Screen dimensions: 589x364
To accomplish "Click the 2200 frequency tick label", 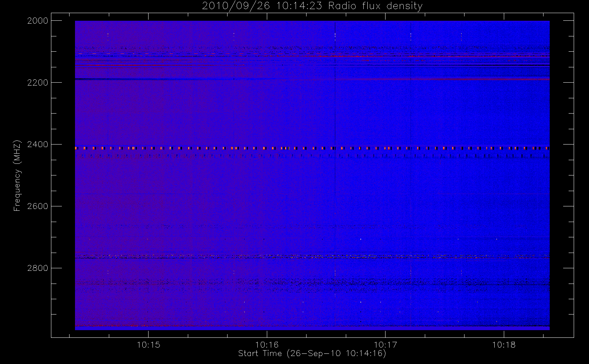I will [x=38, y=83].
